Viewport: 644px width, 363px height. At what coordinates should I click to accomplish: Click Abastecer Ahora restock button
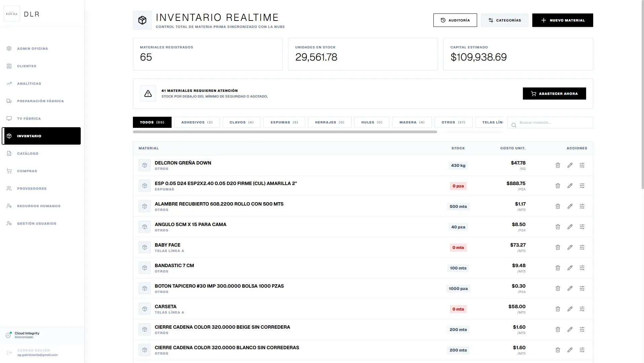pos(554,94)
